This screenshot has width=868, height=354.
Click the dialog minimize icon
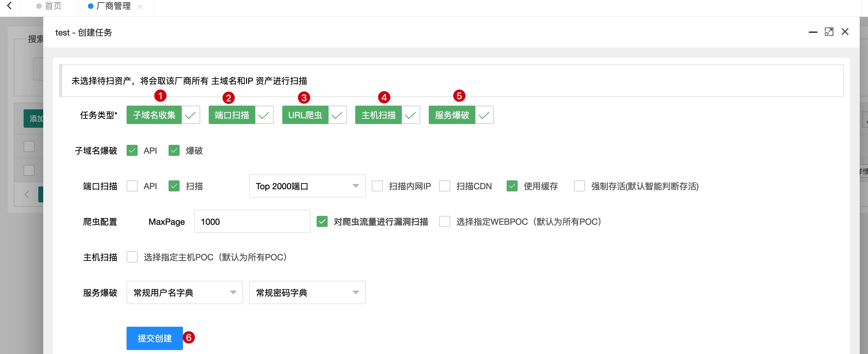(x=813, y=32)
